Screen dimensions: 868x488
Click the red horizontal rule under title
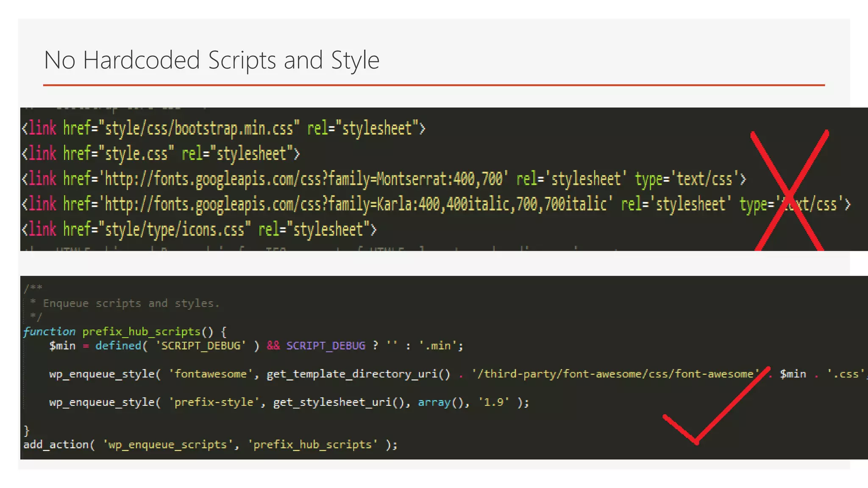(x=434, y=85)
